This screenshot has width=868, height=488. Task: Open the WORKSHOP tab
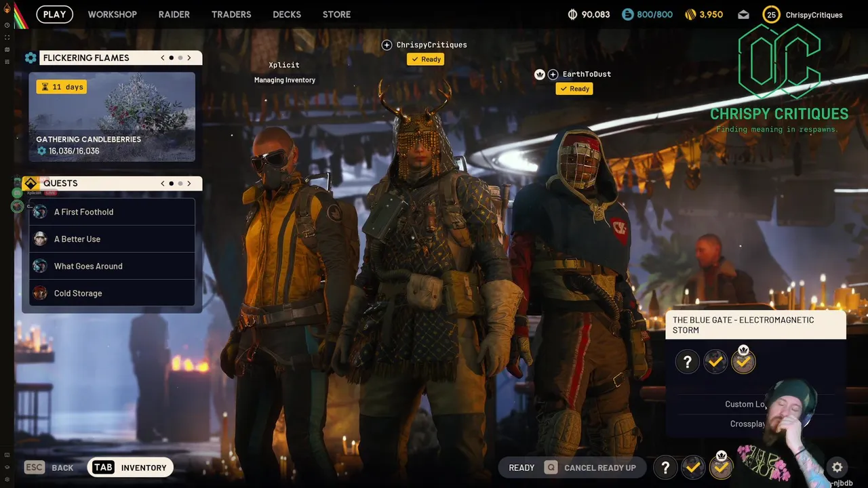coord(112,14)
